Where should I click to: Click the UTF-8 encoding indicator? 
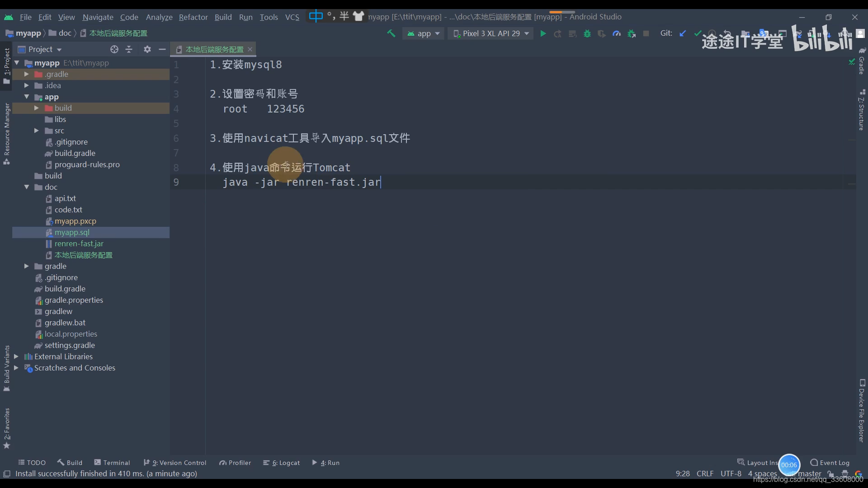pyautogui.click(x=731, y=474)
